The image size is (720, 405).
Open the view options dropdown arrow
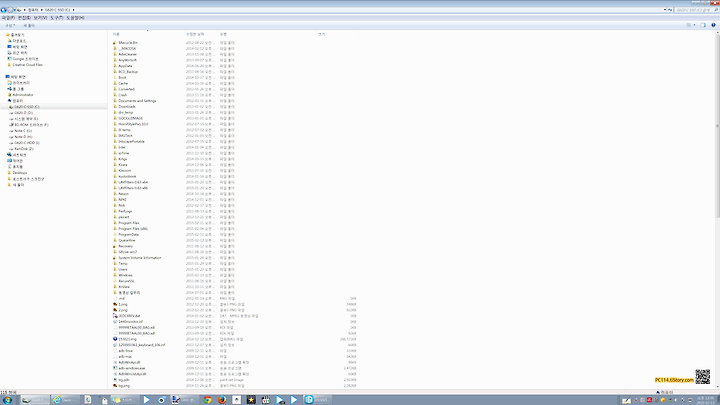pyautogui.click(x=694, y=25)
